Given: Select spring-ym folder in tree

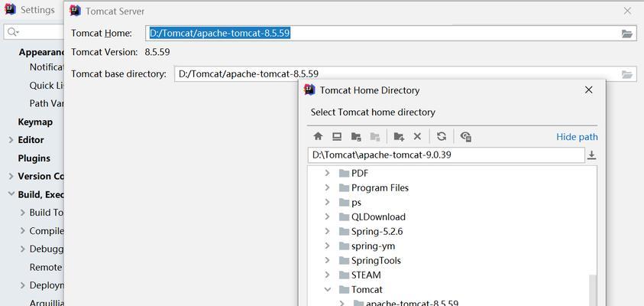Looking at the screenshot, I should point(373,246).
